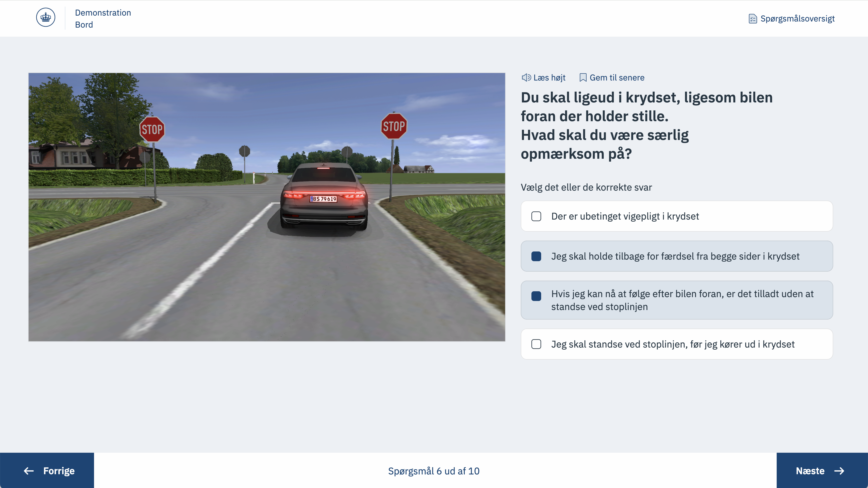Uncheck 'Jeg skal holde tilbage for færdsel' option

(536, 256)
